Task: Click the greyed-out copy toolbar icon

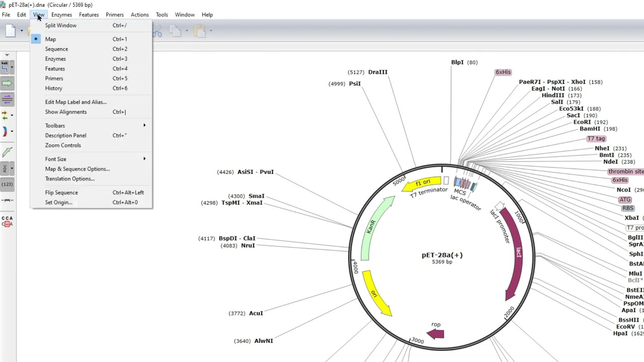Action: point(175,31)
